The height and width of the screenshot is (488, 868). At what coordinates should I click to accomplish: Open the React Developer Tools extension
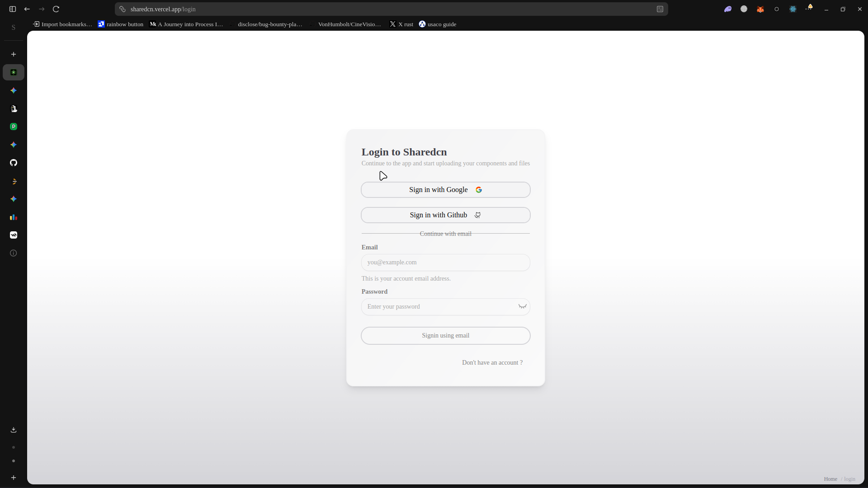pyautogui.click(x=793, y=9)
